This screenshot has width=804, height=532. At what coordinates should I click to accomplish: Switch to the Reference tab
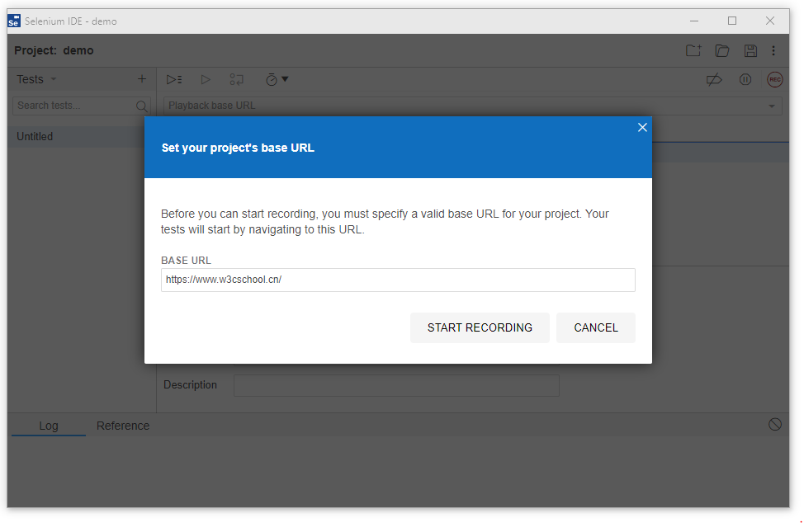point(123,426)
